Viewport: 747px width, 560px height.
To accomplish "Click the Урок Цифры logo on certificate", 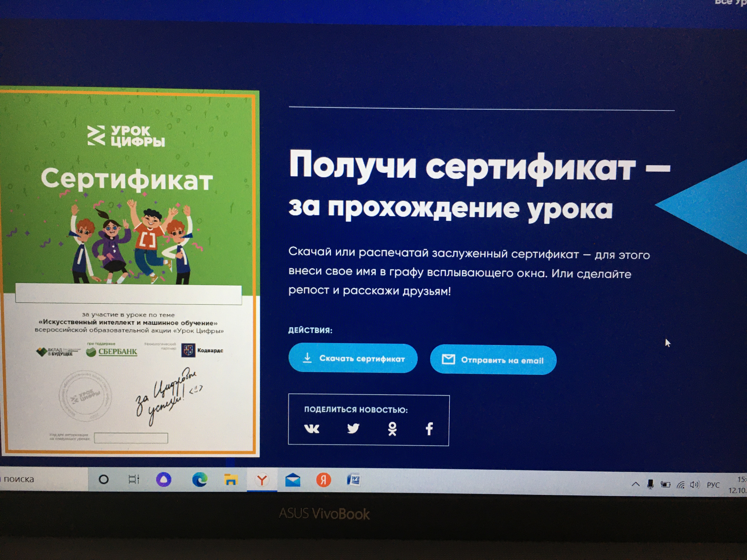I will (x=126, y=136).
